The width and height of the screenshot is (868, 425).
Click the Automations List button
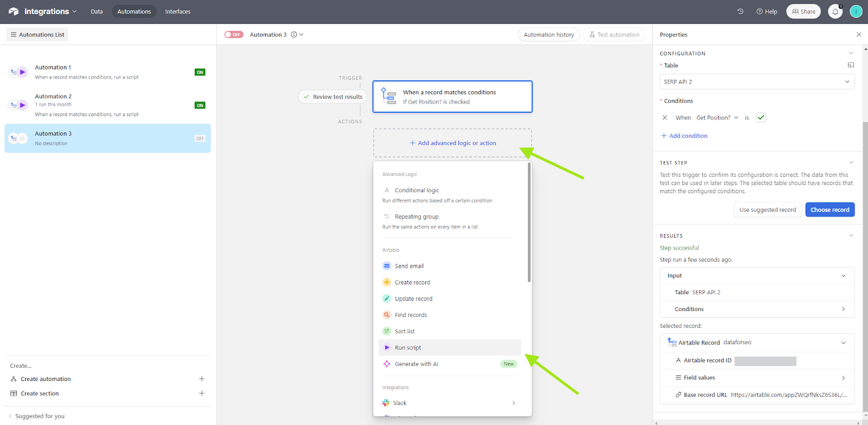point(37,35)
